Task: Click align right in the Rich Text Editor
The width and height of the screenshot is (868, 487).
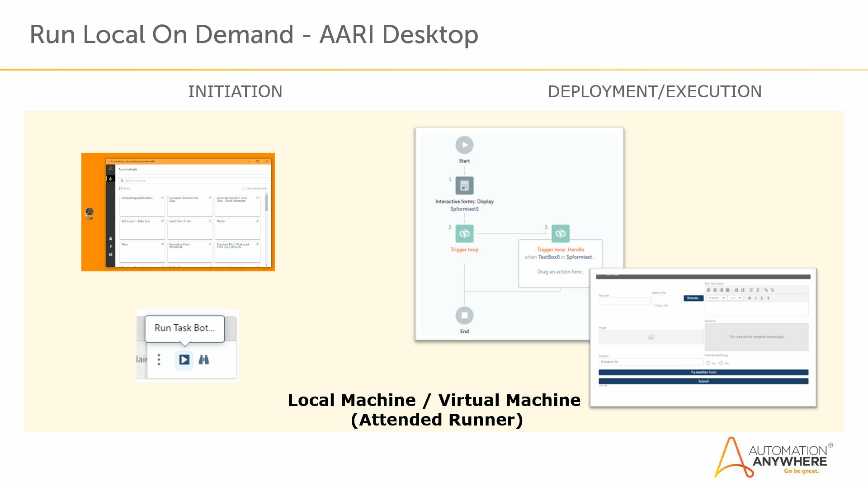Action: (x=721, y=290)
